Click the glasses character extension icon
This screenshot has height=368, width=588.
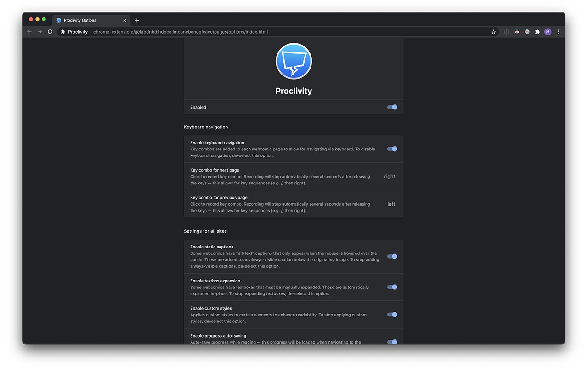pyautogui.click(x=517, y=32)
